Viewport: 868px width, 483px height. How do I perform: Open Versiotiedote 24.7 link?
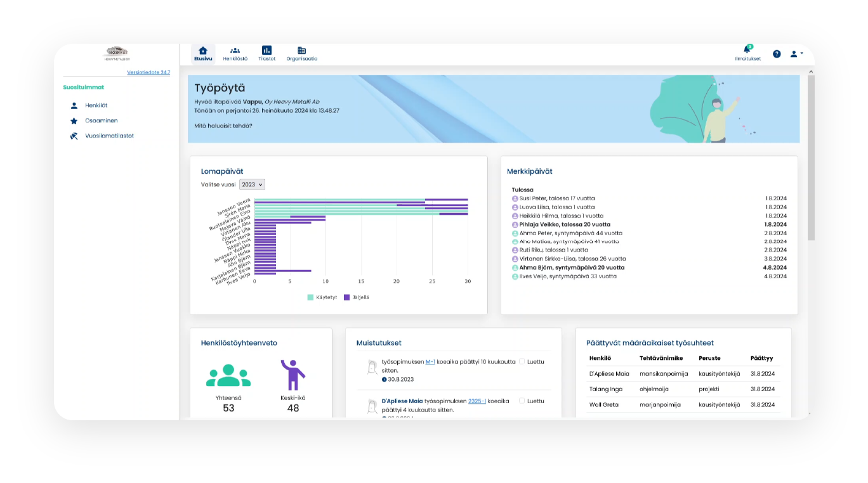tap(148, 72)
